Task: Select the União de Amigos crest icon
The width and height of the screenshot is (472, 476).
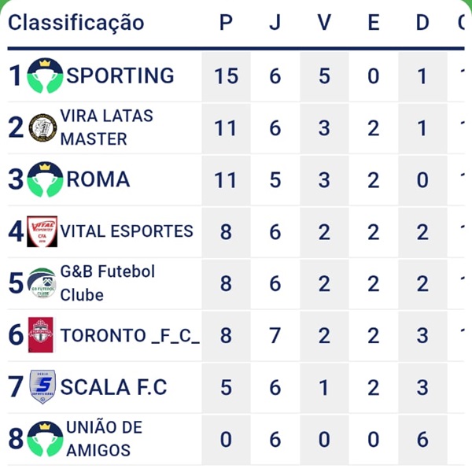Action: tap(45, 439)
